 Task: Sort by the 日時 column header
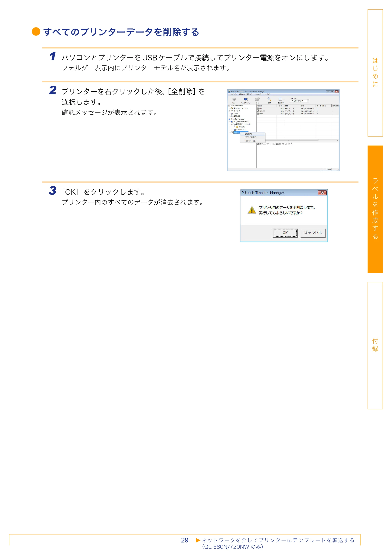[x=308, y=106]
